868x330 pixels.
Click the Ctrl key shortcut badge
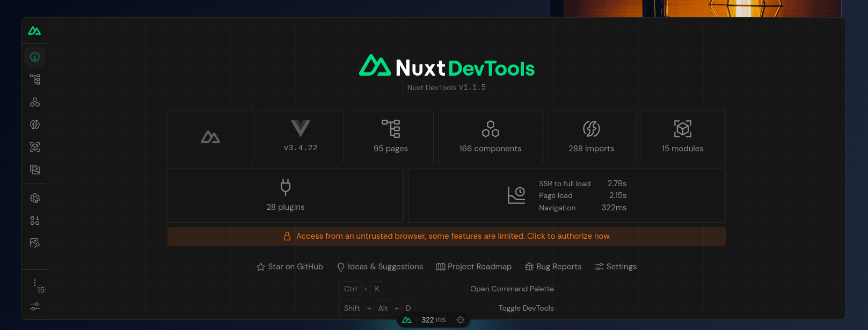[351, 289]
